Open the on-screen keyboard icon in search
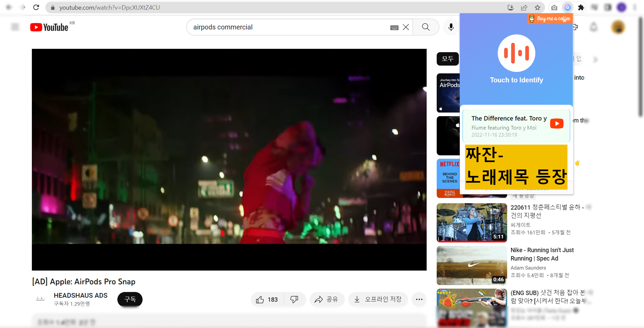Screen dimensions: 644x328 (x=394, y=28)
